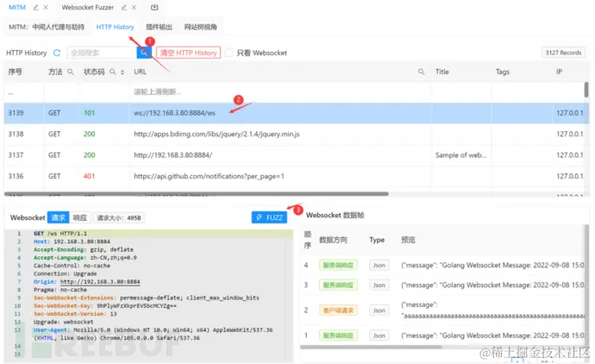Select the 请求 toggle button
This screenshot has width=595, height=364.
(x=58, y=217)
